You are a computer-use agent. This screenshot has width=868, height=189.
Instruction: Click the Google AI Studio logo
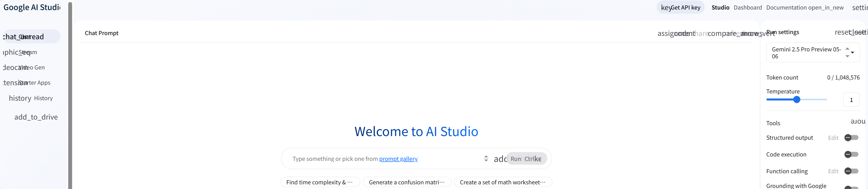coord(32,7)
